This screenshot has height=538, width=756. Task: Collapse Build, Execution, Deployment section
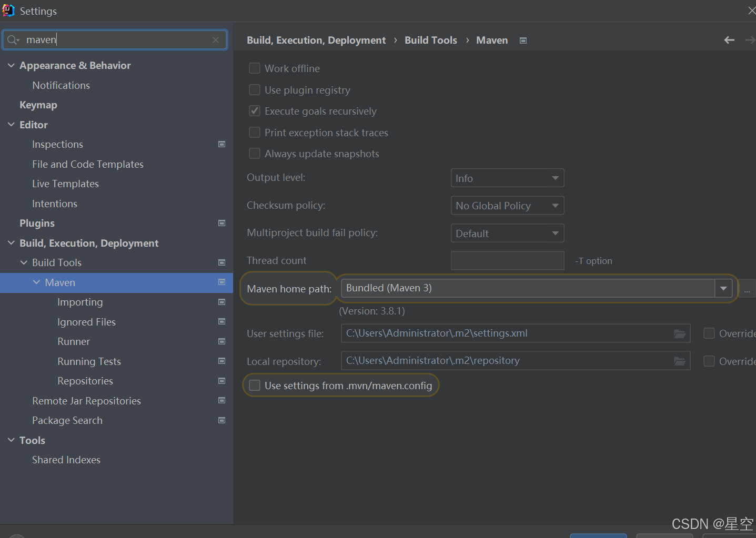[x=11, y=243]
